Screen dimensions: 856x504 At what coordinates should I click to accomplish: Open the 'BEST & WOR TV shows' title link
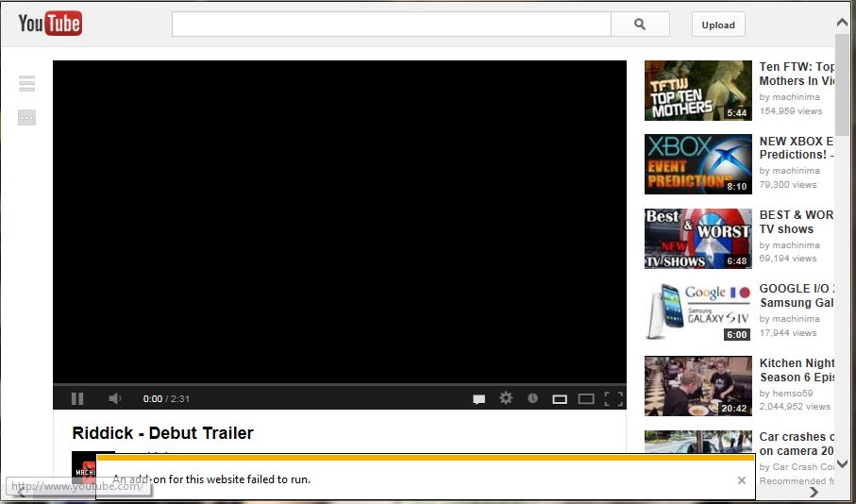click(x=797, y=222)
